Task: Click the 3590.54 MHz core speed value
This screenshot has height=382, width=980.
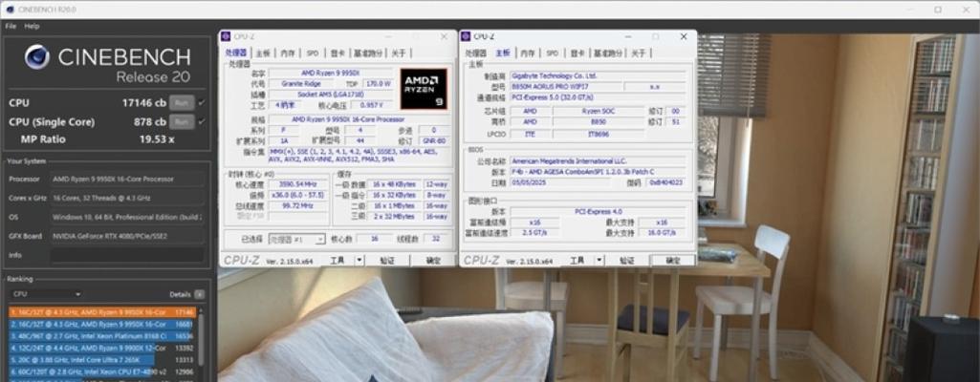Action: click(298, 184)
